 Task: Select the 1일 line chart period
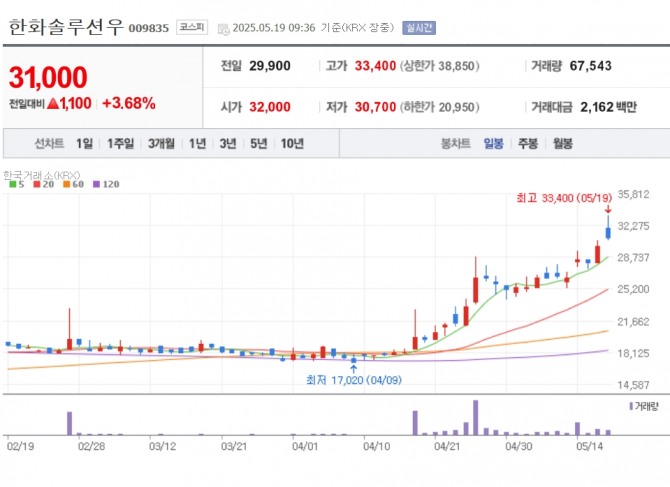[84, 144]
